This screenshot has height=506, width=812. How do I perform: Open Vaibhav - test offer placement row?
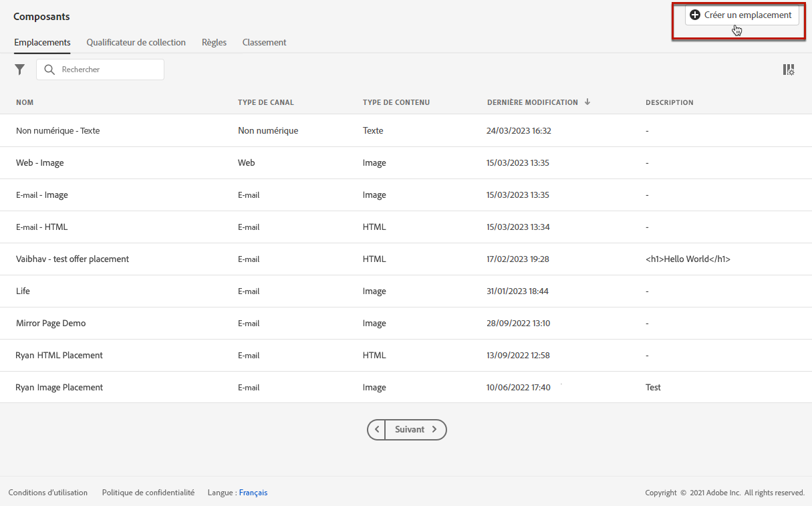(x=72, y=259)
